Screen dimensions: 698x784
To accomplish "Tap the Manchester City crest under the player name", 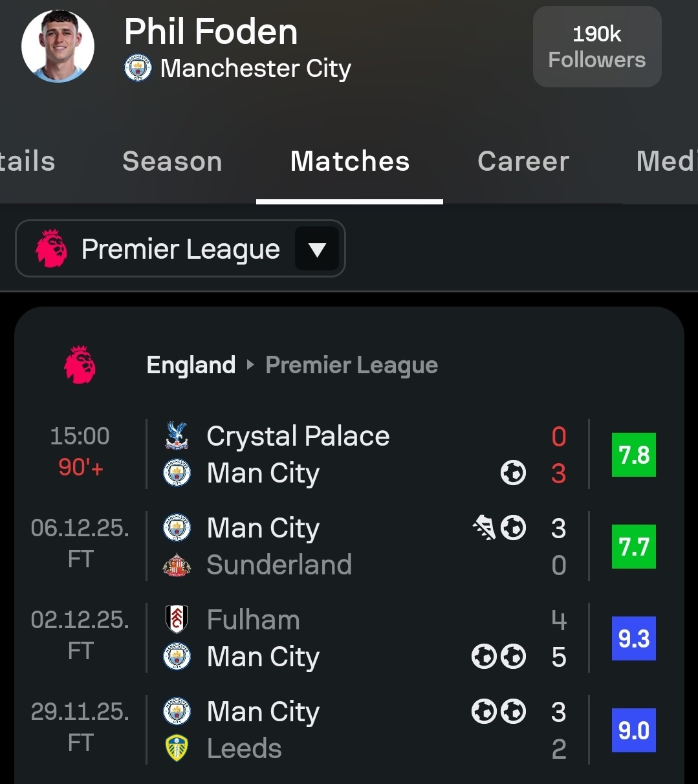I will tap(138, 68).
